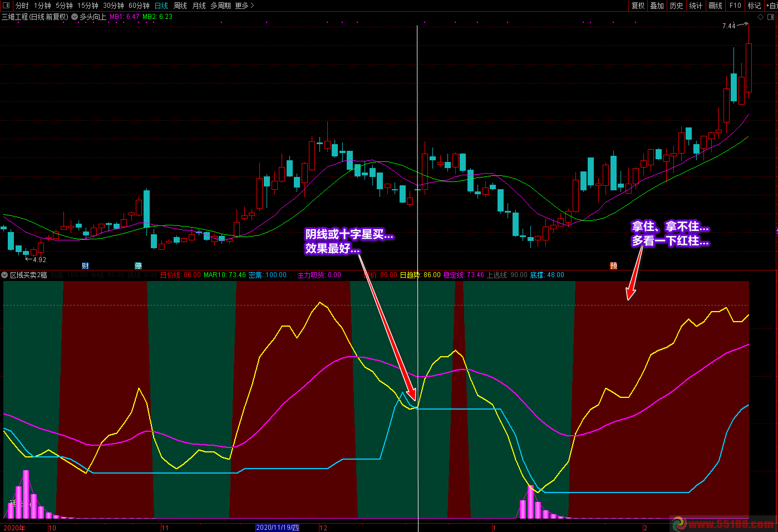
Task: Add stock via +自选 button
Action: tap(772, 6)
